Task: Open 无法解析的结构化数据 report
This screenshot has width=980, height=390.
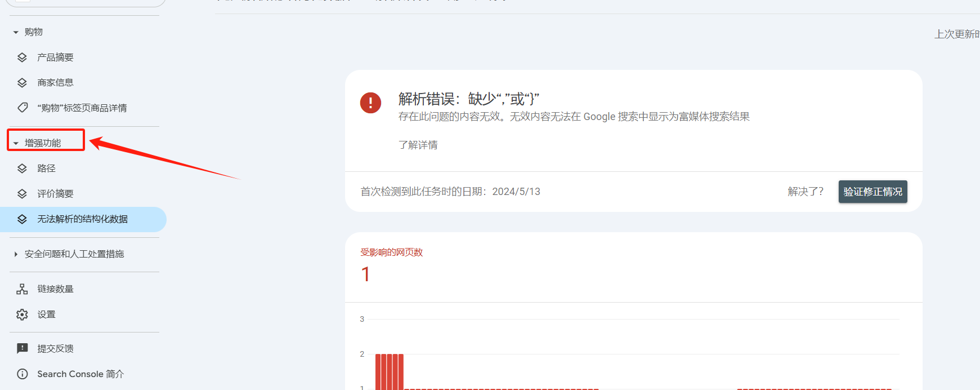Action: (x=82, y=219)
